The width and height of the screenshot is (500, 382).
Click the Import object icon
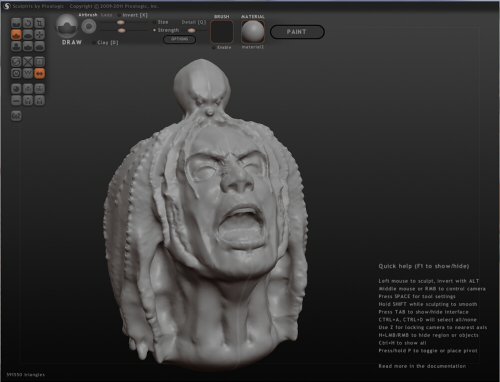28,89
